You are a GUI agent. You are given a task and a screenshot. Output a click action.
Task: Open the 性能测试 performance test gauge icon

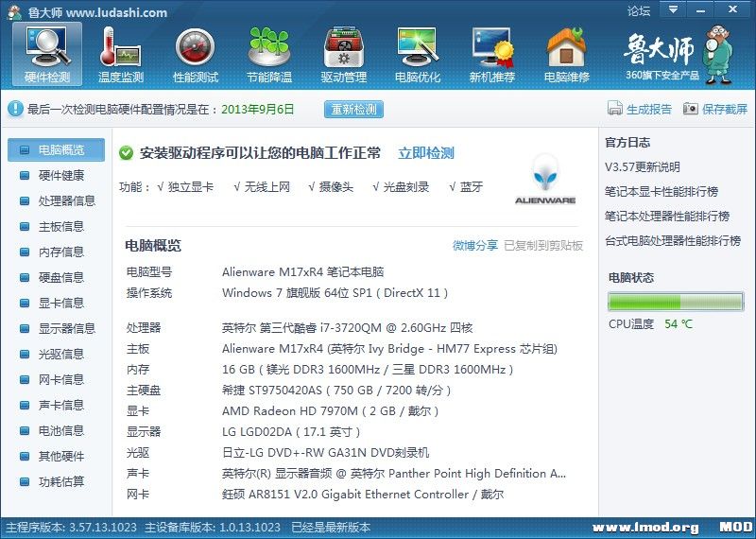click(196, 54)
